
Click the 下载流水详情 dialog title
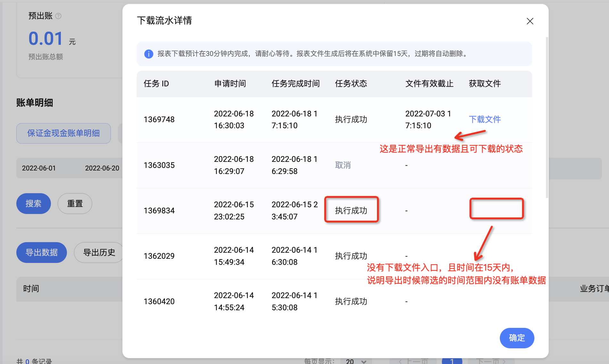point(164,20)
